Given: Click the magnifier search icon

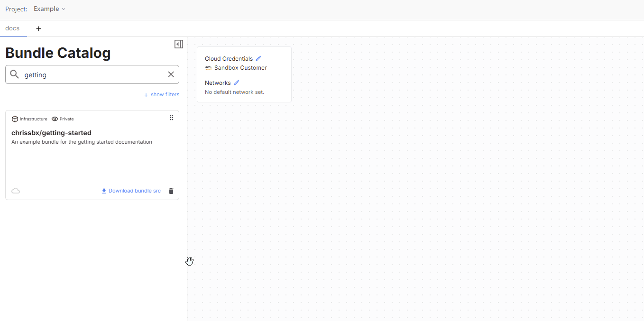Looking at the screenshot, I should 15,74.
